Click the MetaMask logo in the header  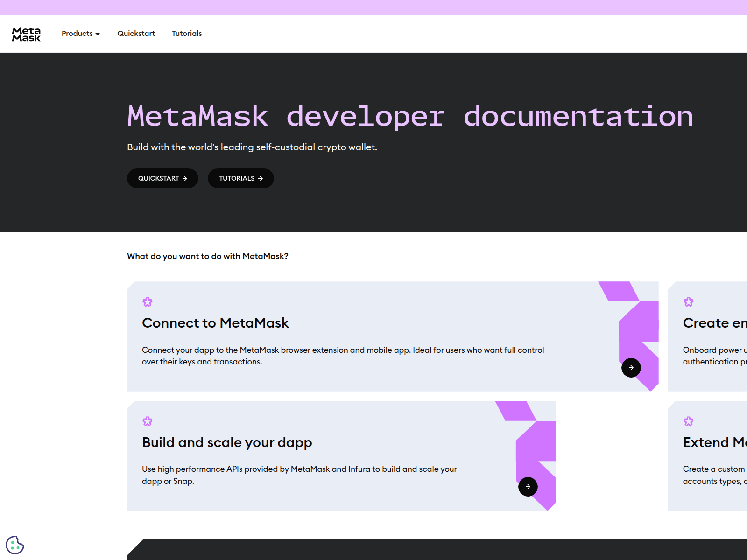click(x=26, y=33)
